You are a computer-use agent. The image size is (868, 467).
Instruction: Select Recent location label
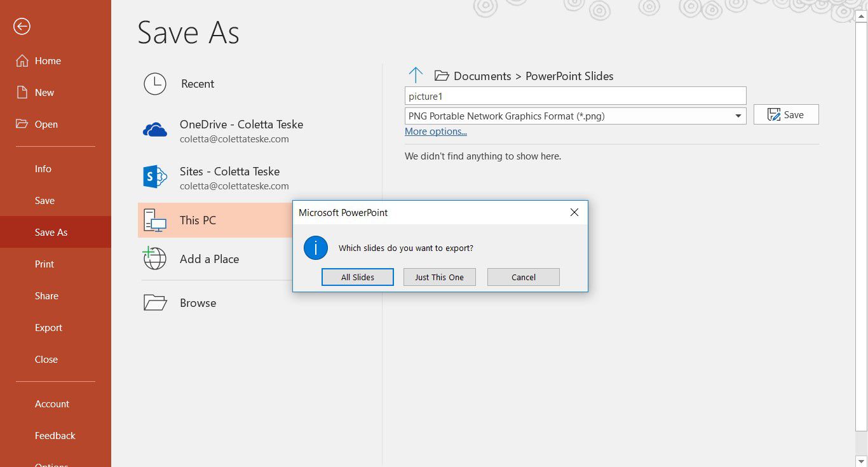click(x=198, y=84)
